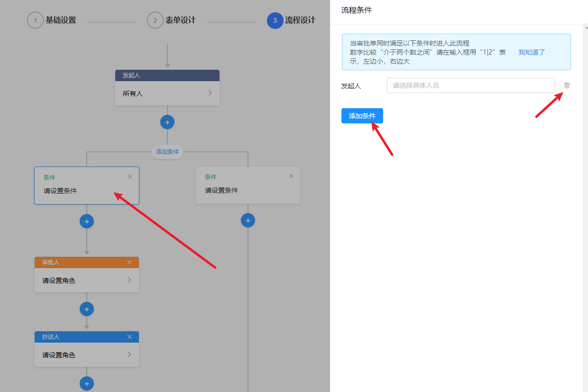The width and height of the screenshot is (588, 392).
Task: Click the 请选择具体人员 input field
Action: pyautogui.click(x=470, y=85)
